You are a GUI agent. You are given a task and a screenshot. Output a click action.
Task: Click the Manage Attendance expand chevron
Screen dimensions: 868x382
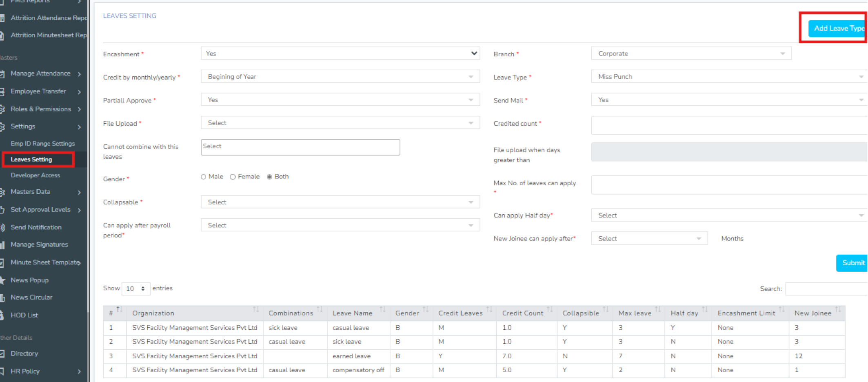[x=79, y=74]
